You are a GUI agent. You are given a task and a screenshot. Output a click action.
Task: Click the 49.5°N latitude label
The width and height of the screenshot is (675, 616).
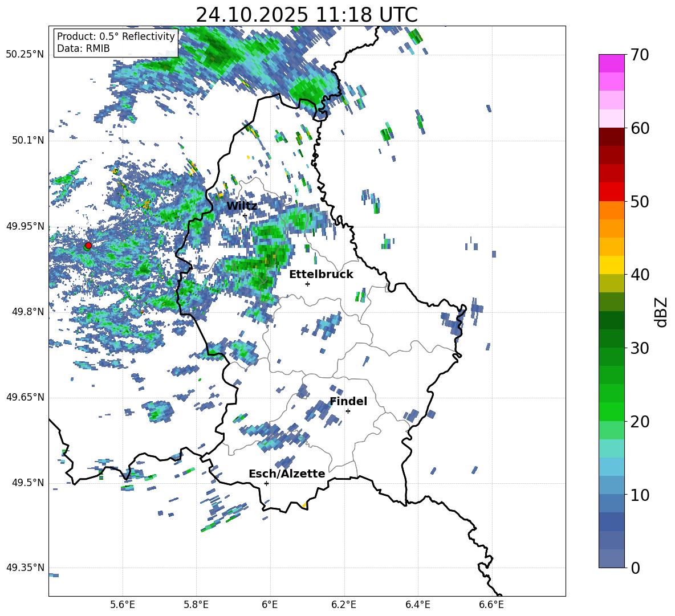tap(28, 483)
